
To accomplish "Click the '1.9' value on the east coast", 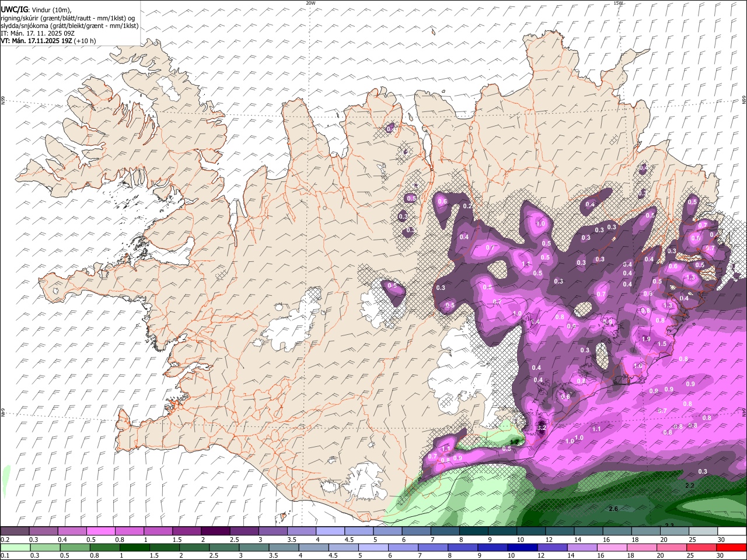I will [x=646, y=339].
